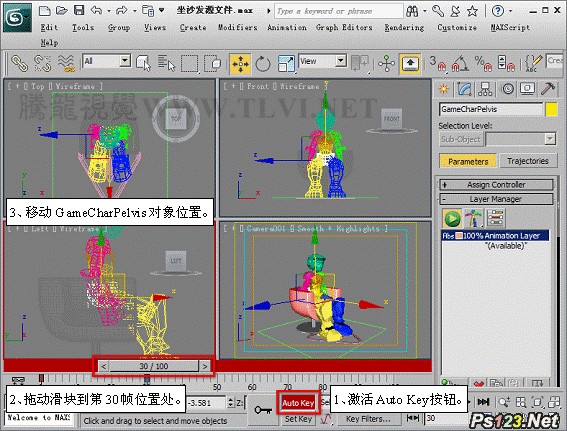Select the Select and Manipulate tool

pos(387,63)
